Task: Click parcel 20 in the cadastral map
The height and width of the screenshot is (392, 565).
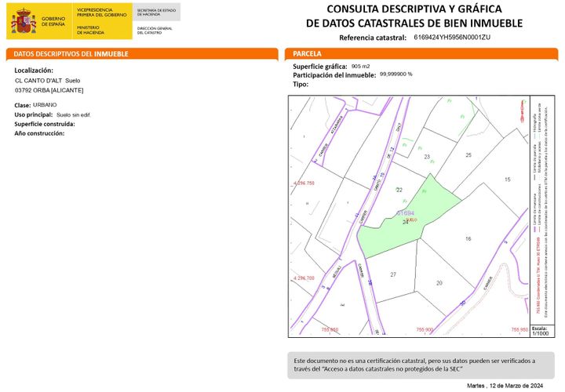Action: pyautogui.click(x=439, y=283)
